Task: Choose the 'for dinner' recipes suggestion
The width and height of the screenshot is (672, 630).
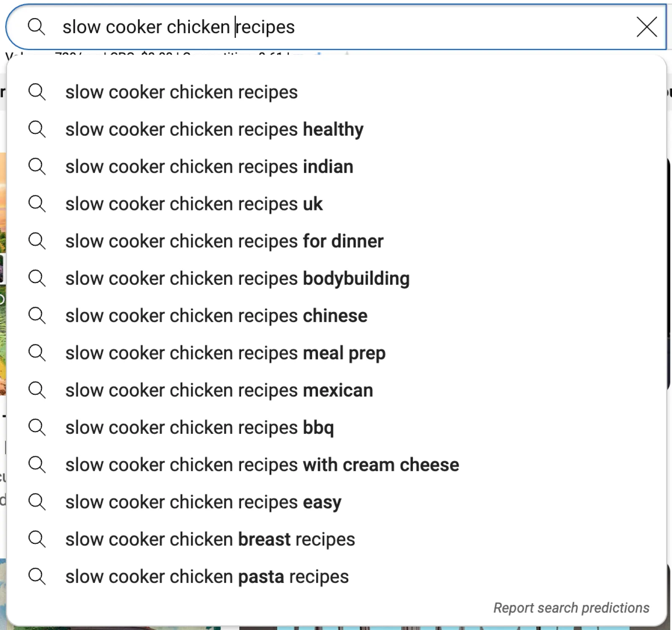Action: click(224, 241)
